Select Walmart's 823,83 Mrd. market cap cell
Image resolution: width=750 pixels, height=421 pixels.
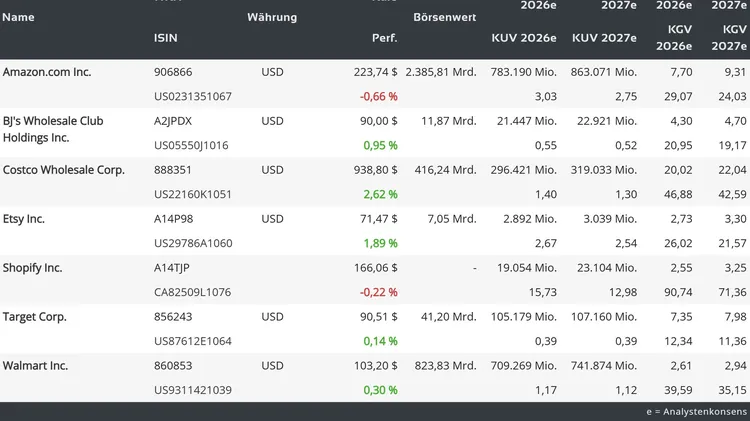click(x=444, y=366)
